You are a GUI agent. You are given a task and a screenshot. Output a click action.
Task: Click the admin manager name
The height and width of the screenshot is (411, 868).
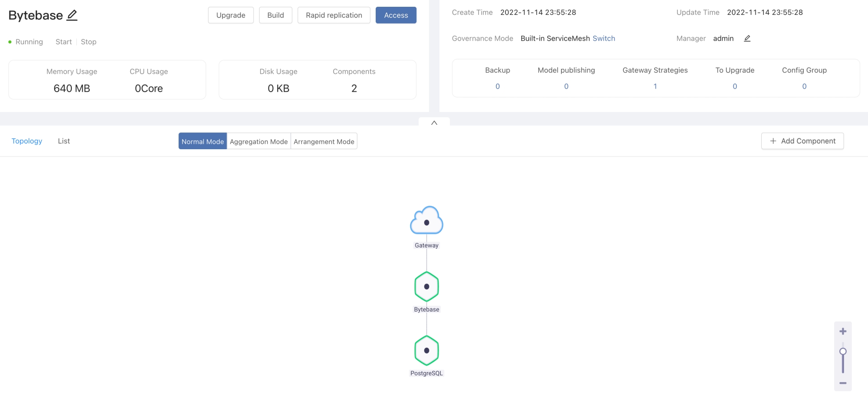(723, 38)
